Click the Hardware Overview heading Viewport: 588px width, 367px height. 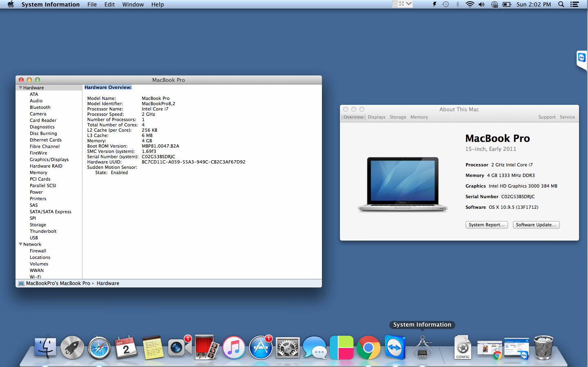(108, 87)
